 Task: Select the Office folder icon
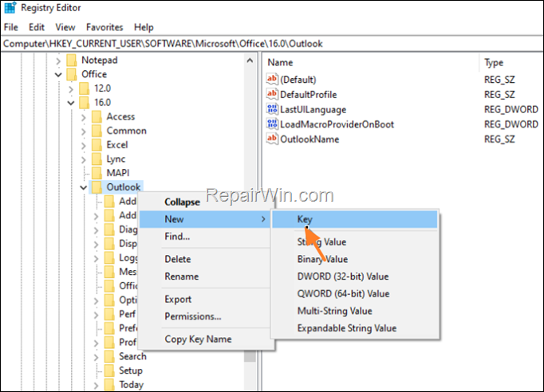[72, 74]
